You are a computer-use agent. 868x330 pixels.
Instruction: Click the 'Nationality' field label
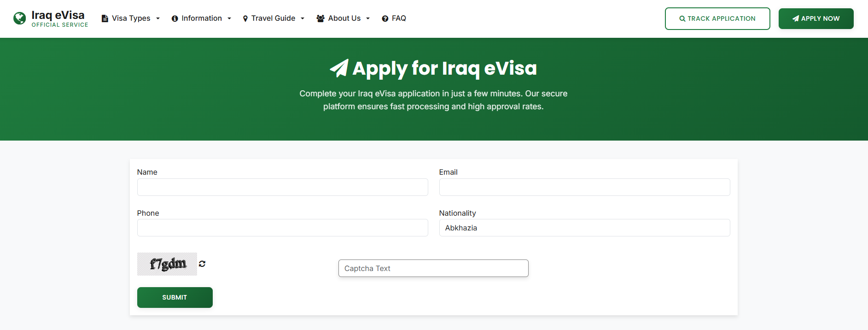pos(457,213)
